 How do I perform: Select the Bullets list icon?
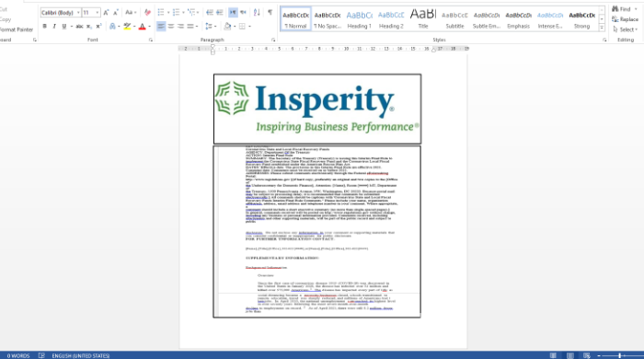pos(161,13)
